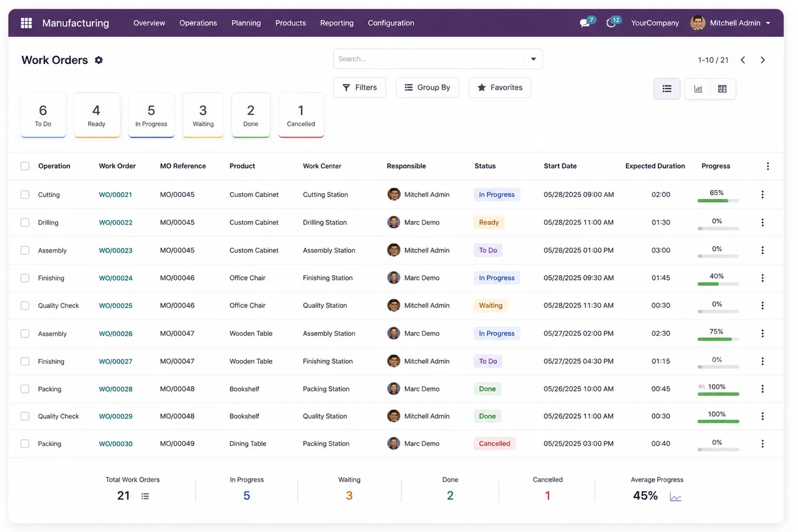Viewport: 798px width, 532px height.
Task: Check the box for WO/00021 Cutting row
Action: (25, 195)
